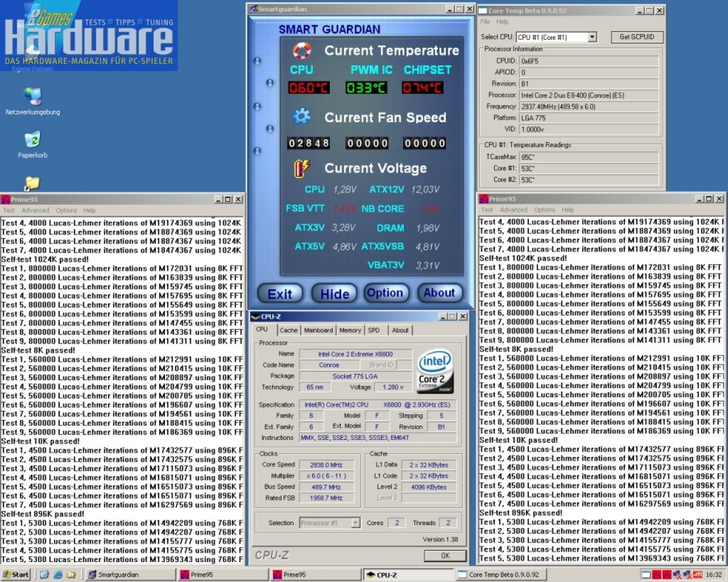Open Option in Smart Guardian

(x=385, y=293)
